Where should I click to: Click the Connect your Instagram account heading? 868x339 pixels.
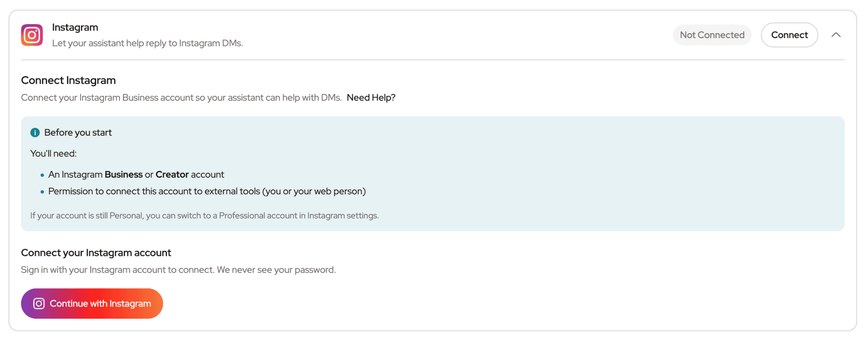tap(96, 253)
